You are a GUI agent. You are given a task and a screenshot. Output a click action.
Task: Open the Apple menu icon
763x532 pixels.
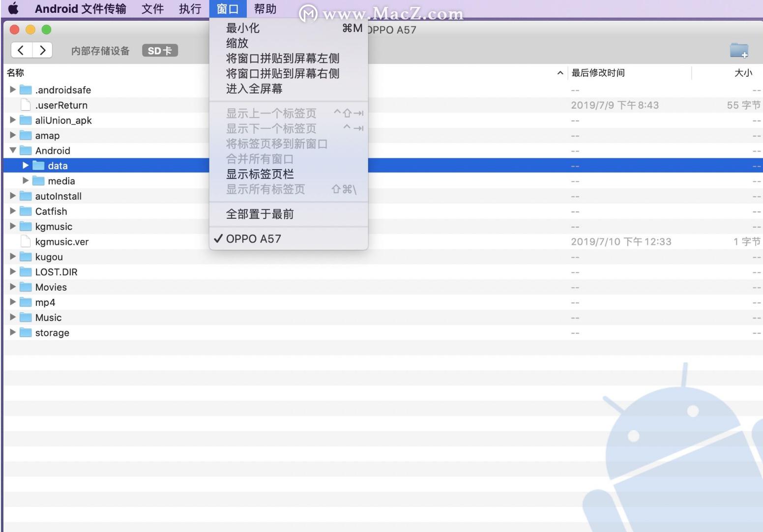click(x=13, y=8)
